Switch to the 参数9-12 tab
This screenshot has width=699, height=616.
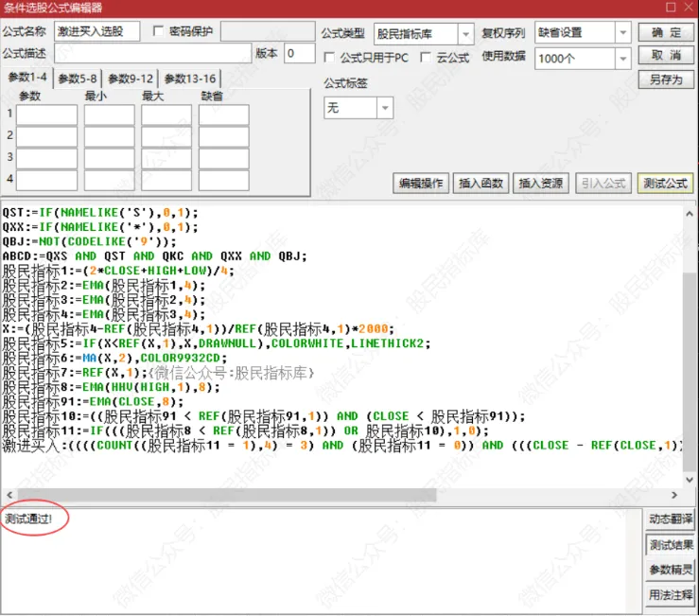[131, 79]
